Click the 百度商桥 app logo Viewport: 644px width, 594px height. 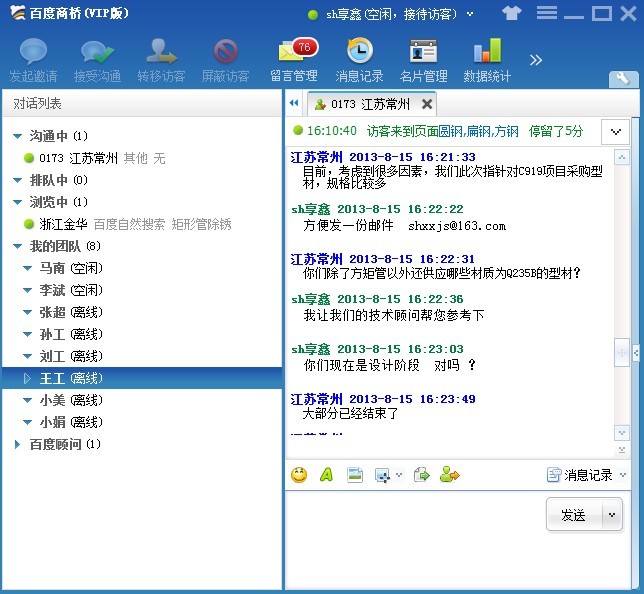pos(18,14)
